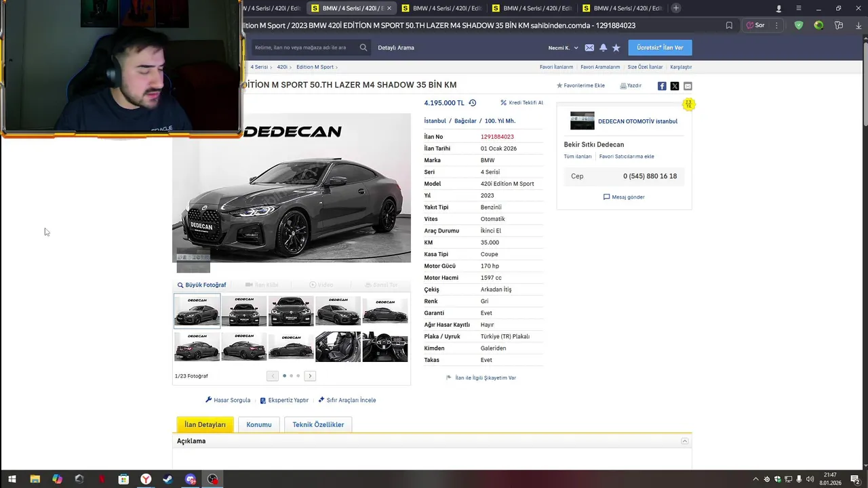Viewport: 868px width, 488px height.
Task: Select the steering wheel dashboard thumbnail
Action: (x=385, y=347)
